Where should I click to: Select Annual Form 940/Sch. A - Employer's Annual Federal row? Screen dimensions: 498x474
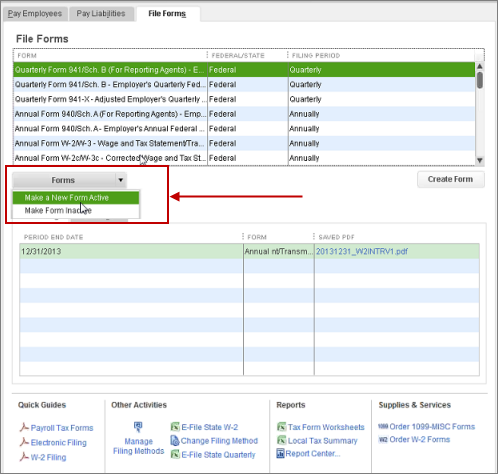244,129
